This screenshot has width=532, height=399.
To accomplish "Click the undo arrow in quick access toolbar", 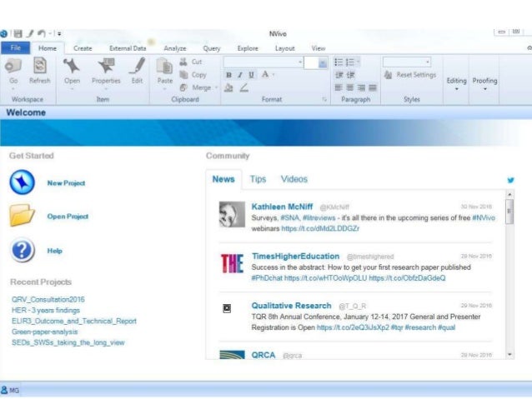I will [x=42, y=33].
